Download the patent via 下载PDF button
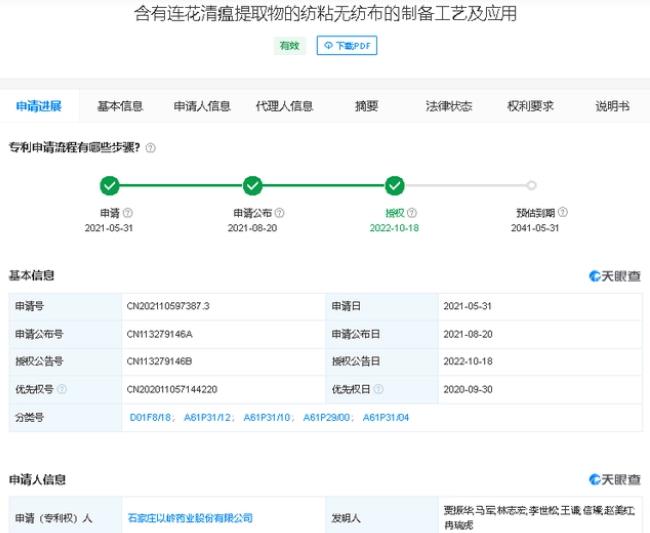The image size is (650, 533). pyautogui.click(x=347, y=46)
